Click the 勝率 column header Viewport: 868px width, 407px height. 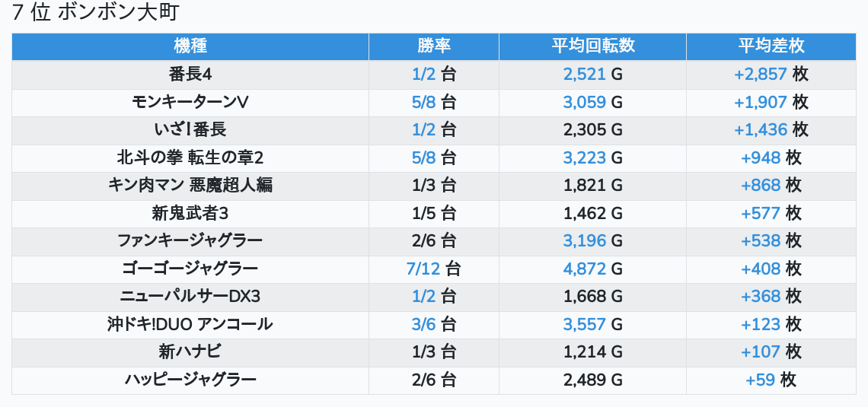(x=434, y=46)
